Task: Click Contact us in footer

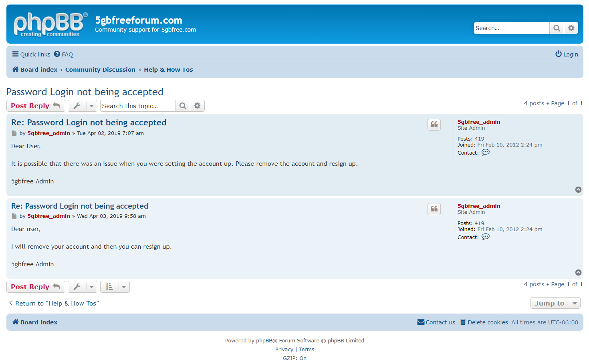Action: tap(436, 322)
